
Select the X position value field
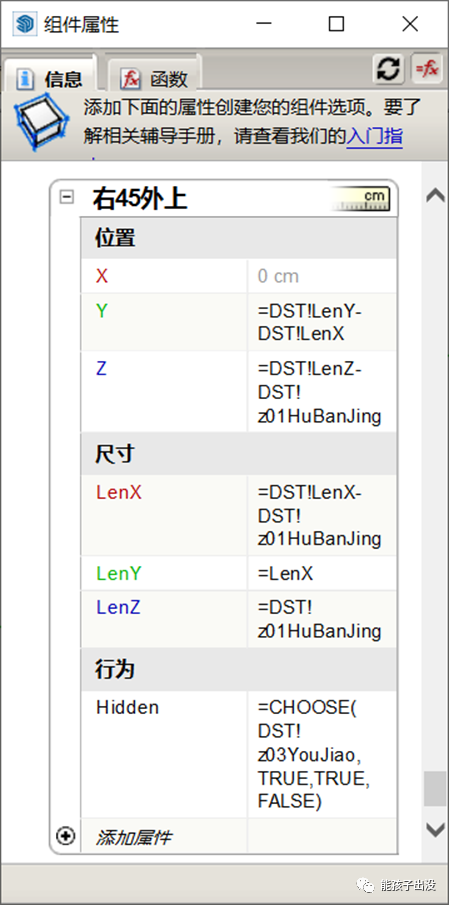322,276
